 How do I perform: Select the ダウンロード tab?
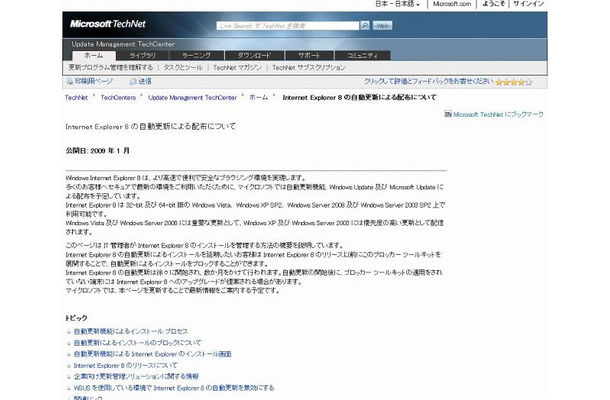(x=254, y=56)
